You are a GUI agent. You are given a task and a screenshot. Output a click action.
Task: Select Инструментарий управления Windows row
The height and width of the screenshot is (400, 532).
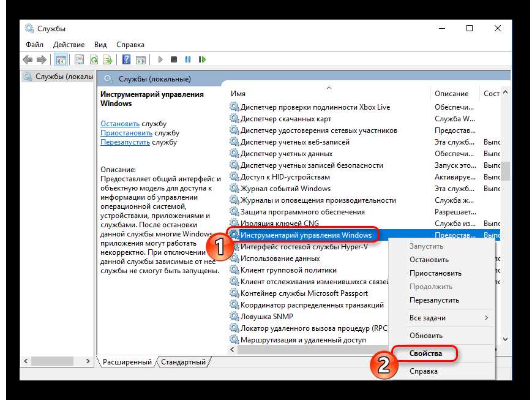pos(364,235)
